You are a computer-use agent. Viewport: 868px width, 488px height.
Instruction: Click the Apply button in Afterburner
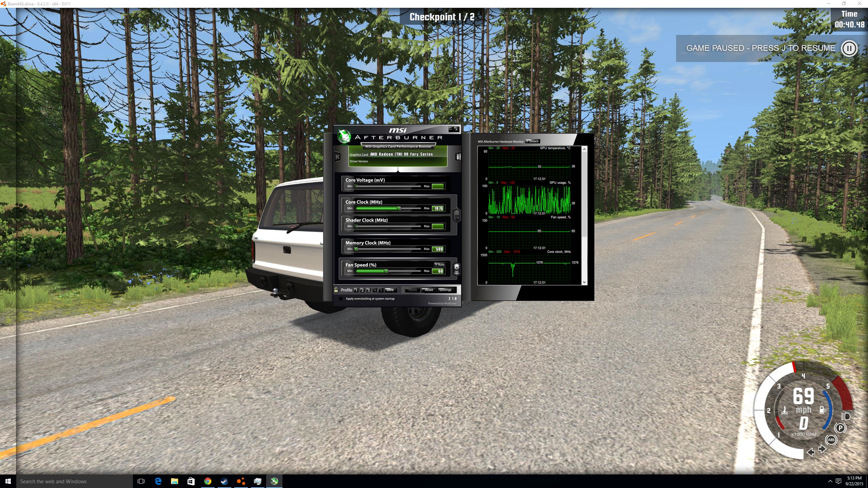(x=412, y=290)
